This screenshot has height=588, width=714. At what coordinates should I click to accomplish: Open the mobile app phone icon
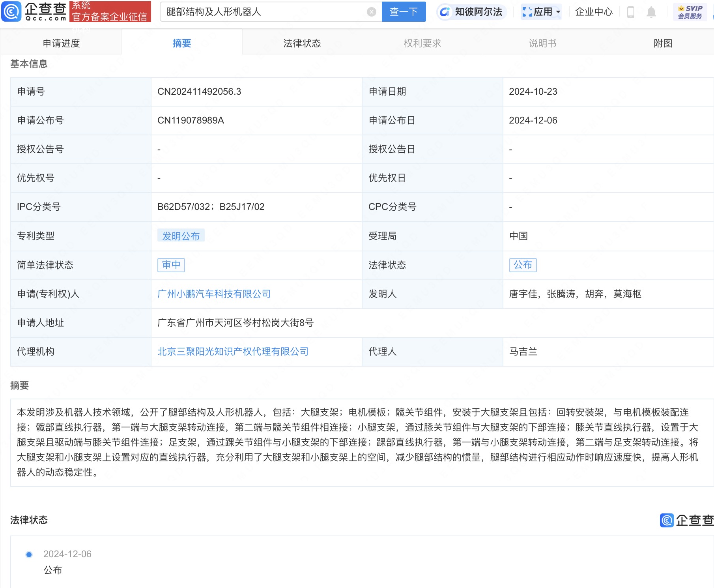[630, 12]
